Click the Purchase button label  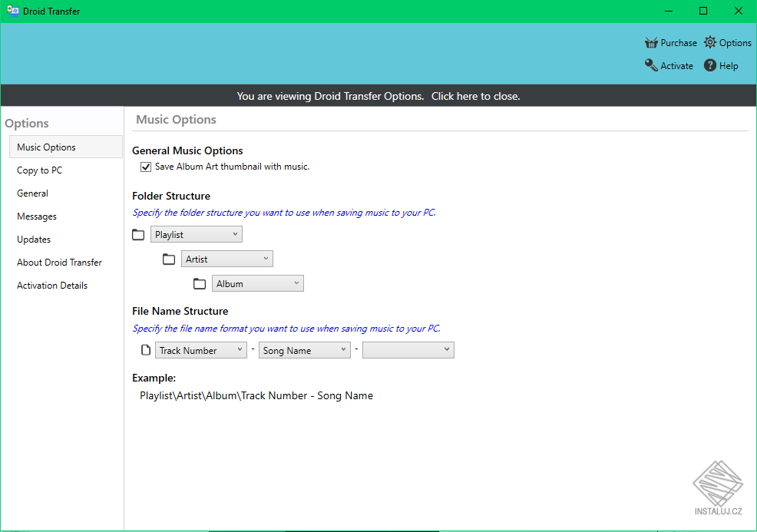pyautogui.click(x=679, y=43)
